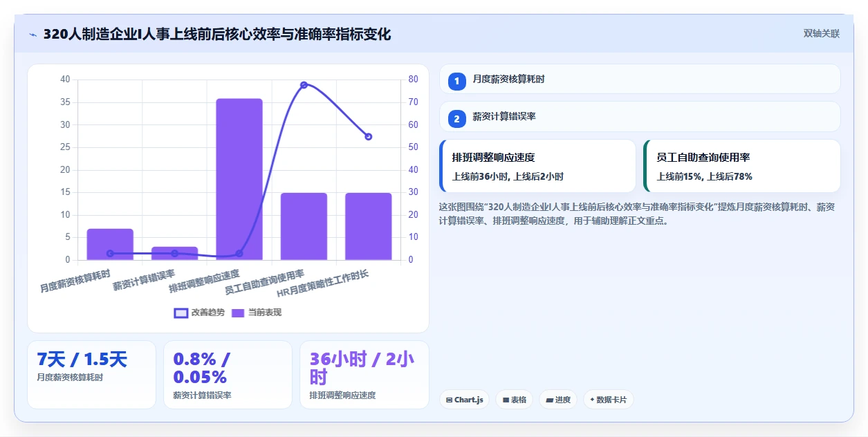Click text 上线前15%, 上线后78%
The image size is (868, 437).
[704, 177]
